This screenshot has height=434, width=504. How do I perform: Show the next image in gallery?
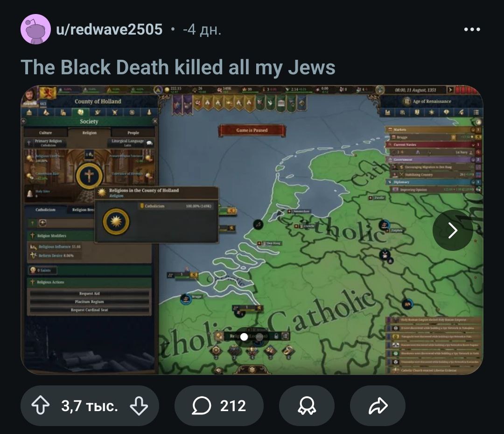(x=453, y=230)
